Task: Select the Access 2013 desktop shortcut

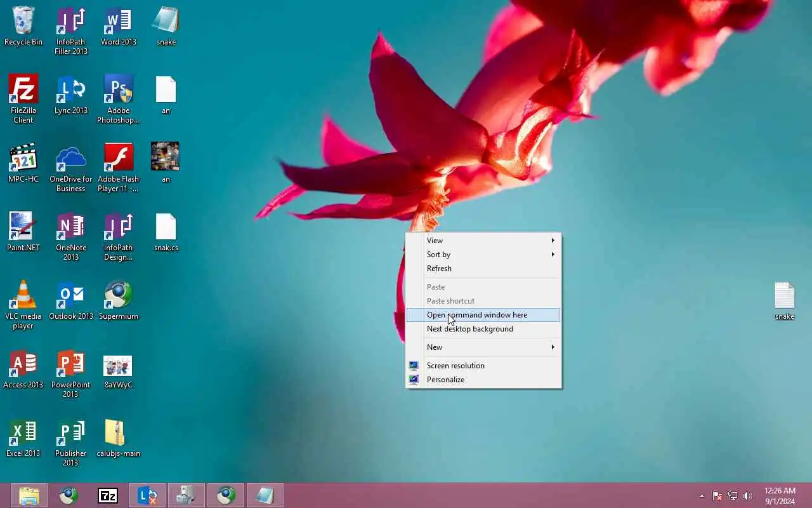Action: click(x=23, y=369)
